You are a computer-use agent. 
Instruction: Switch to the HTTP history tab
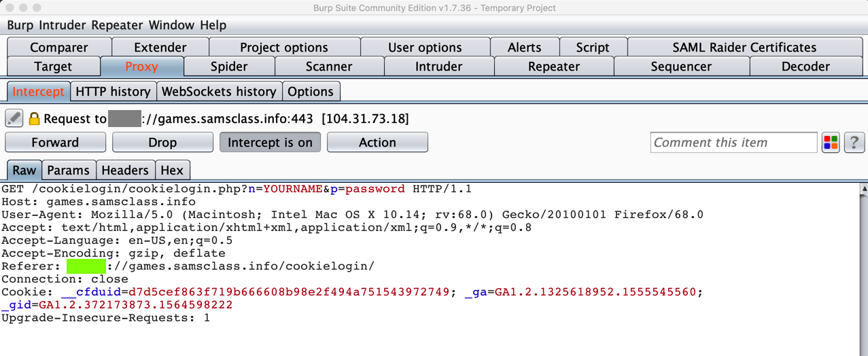[x=113, y=92]
